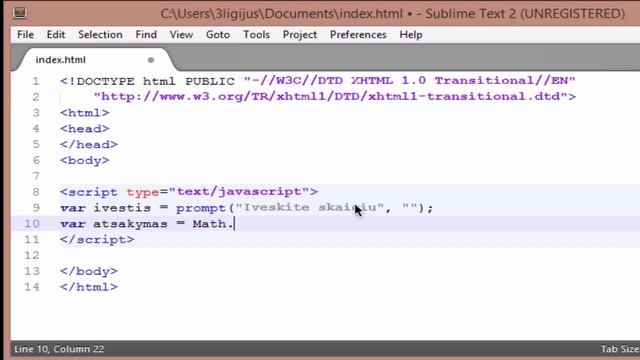Click line number 7 in gutter

tap(36, 176)
